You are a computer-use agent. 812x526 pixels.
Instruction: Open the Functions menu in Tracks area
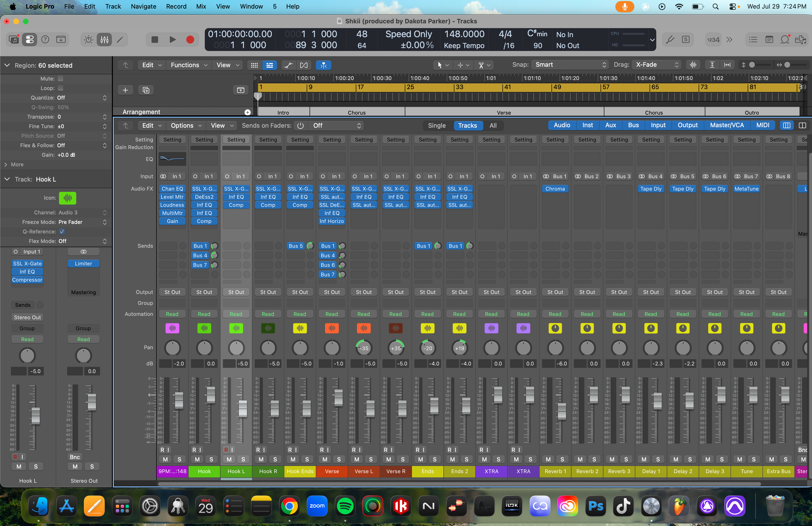click(x=189, y=65)
